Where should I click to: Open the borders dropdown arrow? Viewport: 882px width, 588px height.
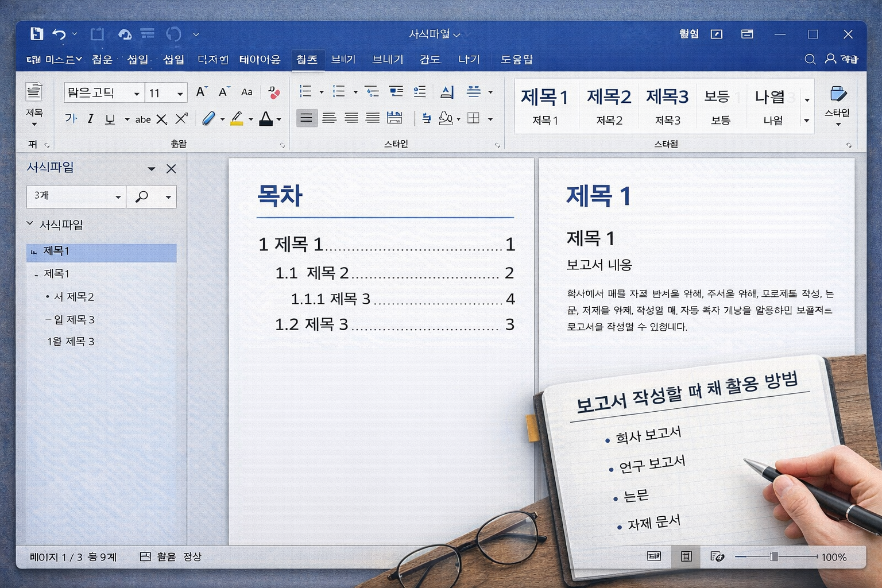(490, 119)
